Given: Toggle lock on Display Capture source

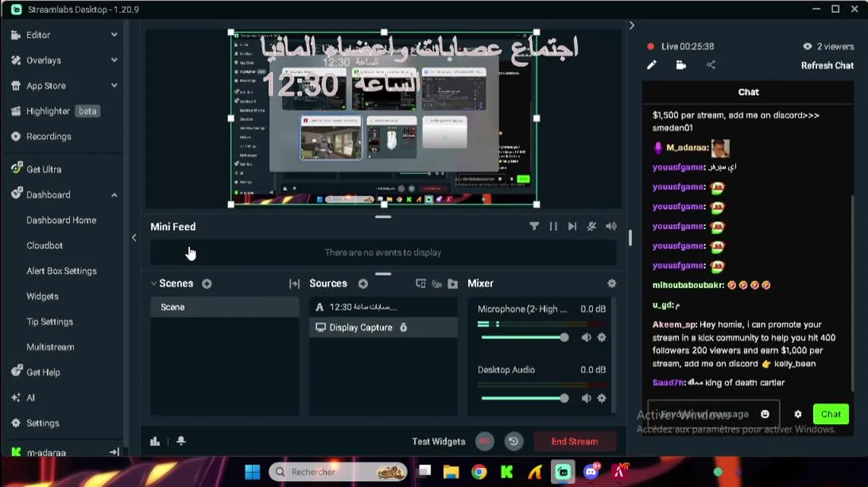Looking at the screenshot, I should pos(404,327).
